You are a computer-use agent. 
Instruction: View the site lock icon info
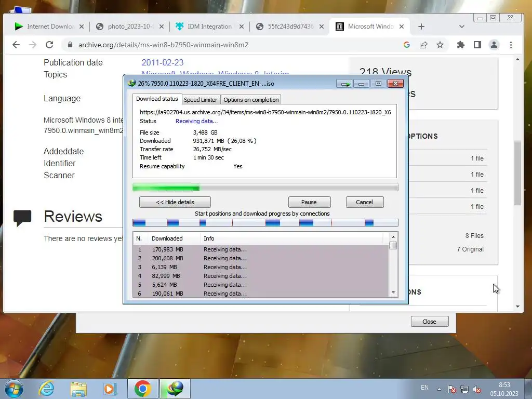(x=70, y=45)
